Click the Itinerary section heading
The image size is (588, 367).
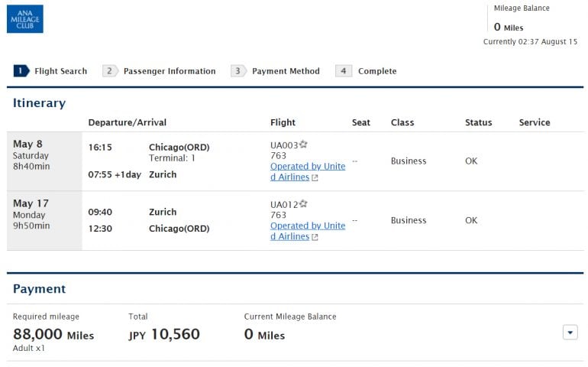(x=39, y=103)
